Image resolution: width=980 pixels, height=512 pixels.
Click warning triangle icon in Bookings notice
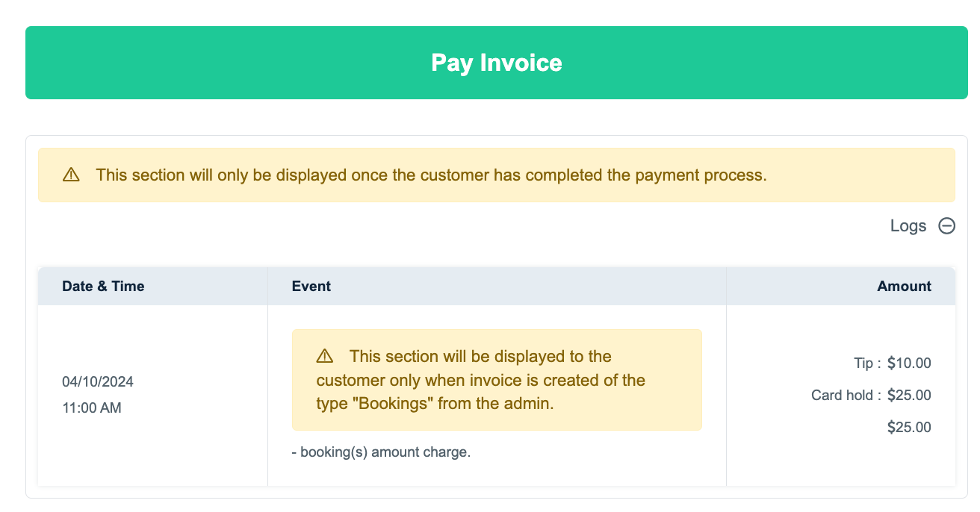(325, 356)
